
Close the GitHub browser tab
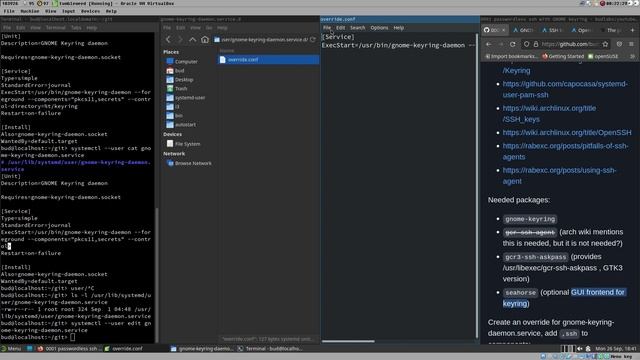click(503, 30)
